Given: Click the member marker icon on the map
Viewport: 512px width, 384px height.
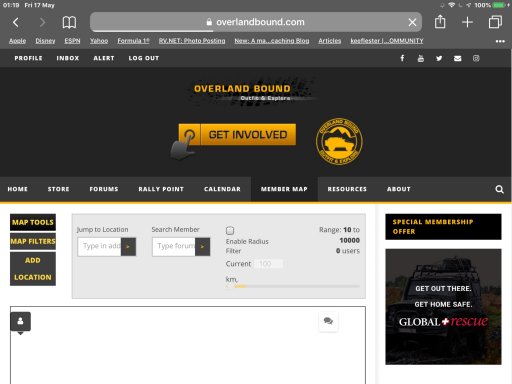Looking at the screenshot, I should (x=20, y=322).
